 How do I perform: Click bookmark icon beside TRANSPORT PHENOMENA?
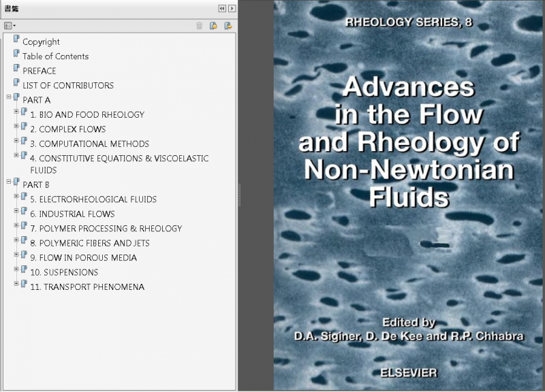(x=24, y=284)
